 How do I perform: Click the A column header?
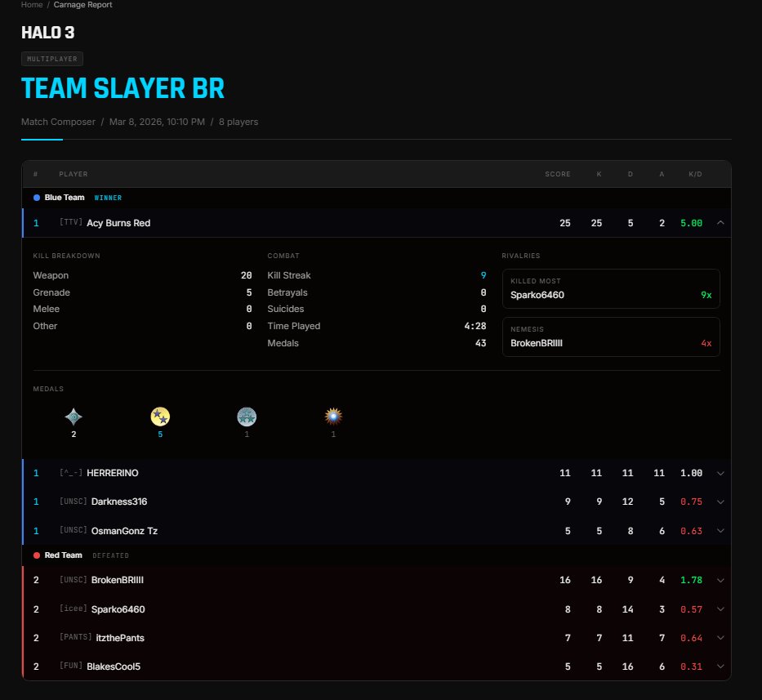(x=662, y=174)
